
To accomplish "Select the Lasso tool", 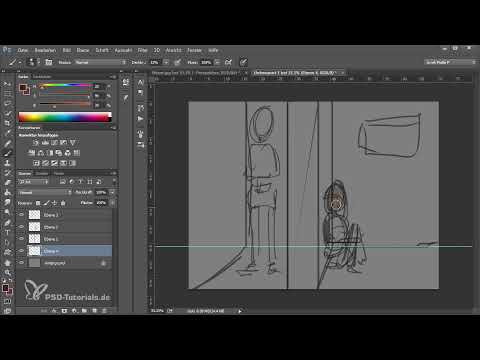I will point(7,104).
